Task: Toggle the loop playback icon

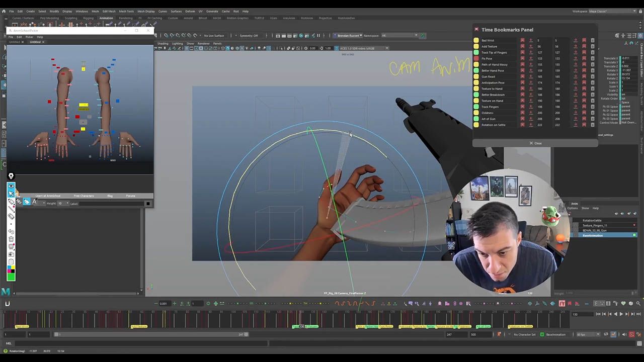Action: coord(606,334)
